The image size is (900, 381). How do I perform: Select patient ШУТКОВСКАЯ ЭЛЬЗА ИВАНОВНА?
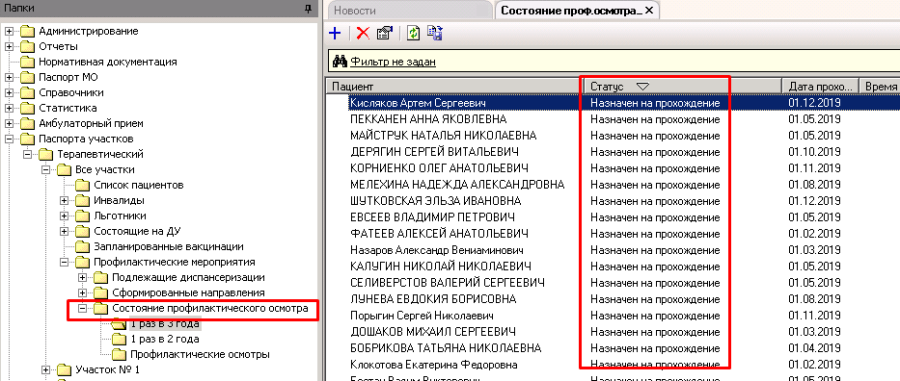pyautogui.click(x=436, y=201)
